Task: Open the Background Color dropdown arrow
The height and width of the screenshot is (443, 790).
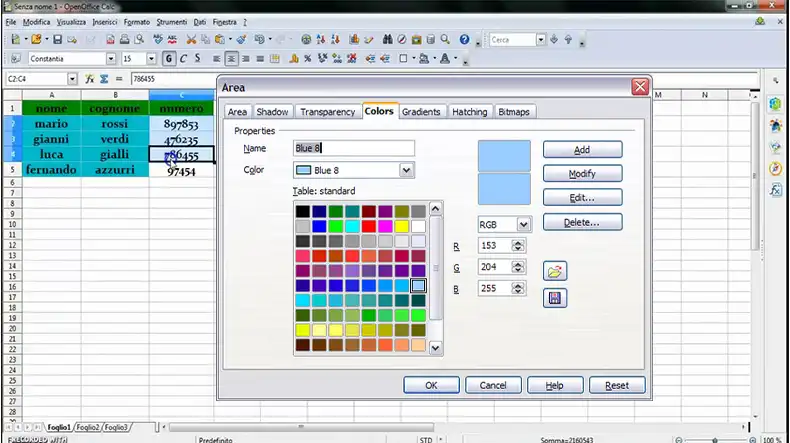Action: [435, 59]
